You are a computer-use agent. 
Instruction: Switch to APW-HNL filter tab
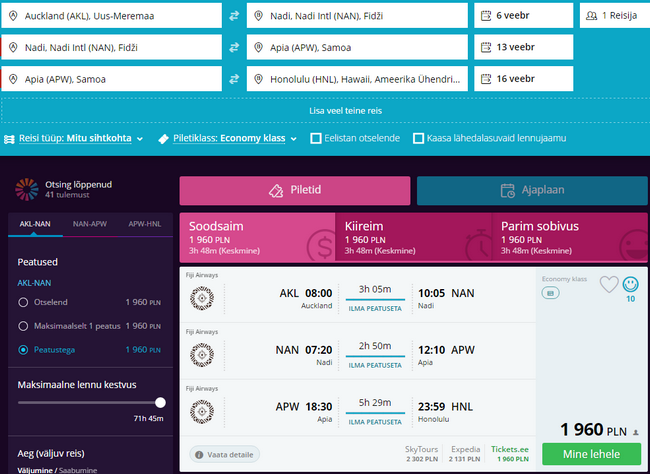pos(145,224)
